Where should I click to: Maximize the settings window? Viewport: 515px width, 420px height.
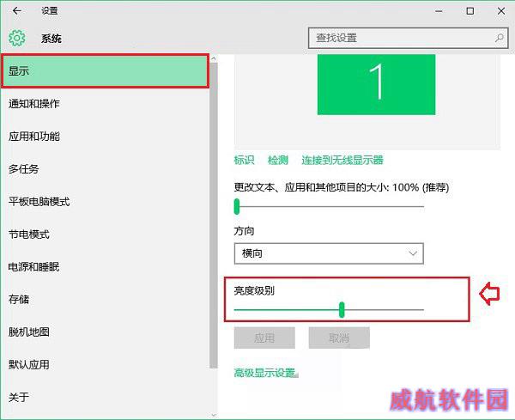470,11
